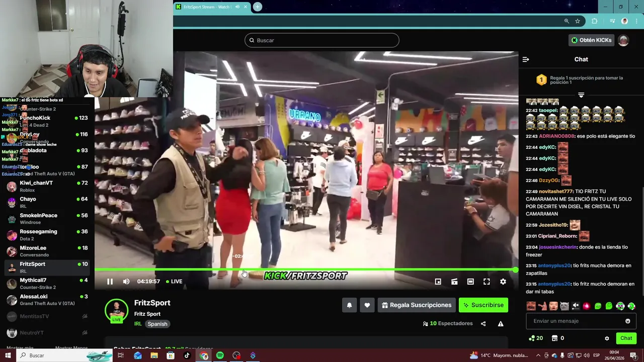Open Chayo channel in sidebar
644x362 pixels.
click(47, 203)
